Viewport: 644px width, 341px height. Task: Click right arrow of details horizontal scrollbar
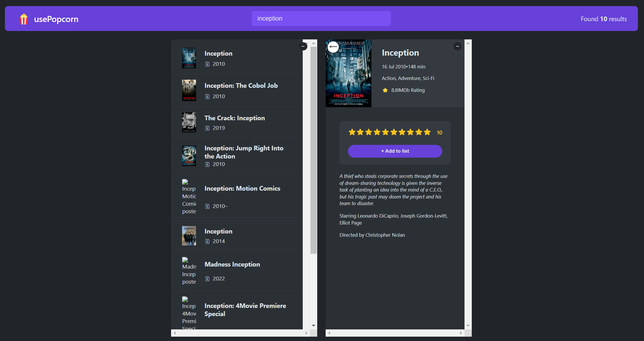coord(461,333)
